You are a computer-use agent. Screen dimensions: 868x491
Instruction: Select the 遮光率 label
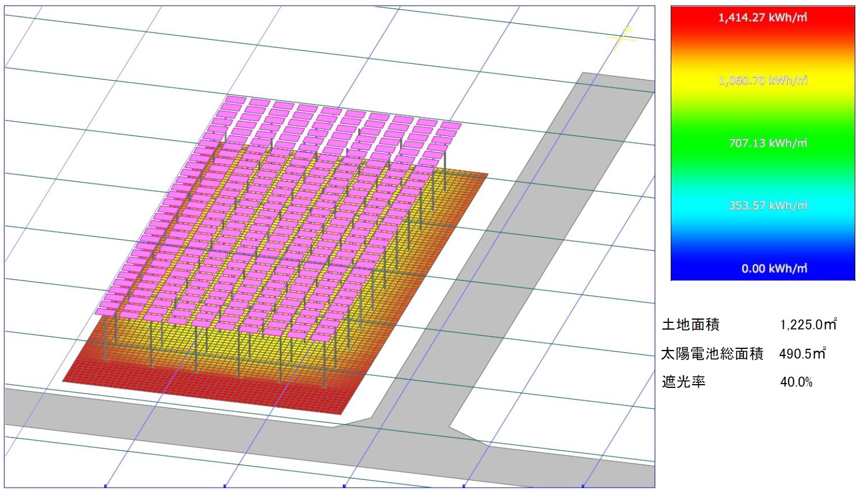click(683, 382)
